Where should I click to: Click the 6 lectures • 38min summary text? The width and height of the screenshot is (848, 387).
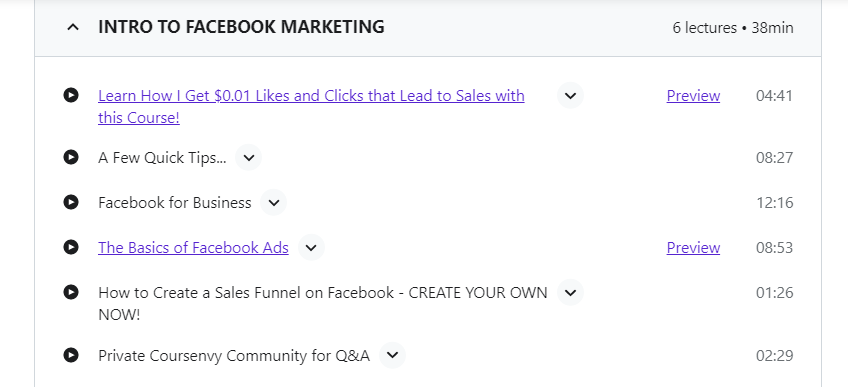[733, 28]
